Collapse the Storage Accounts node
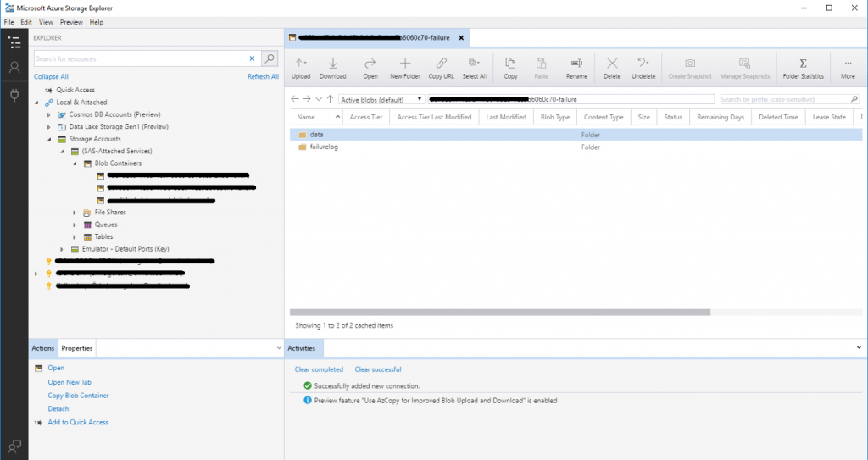This screenshot has width=868, height=460. (48, 139)
